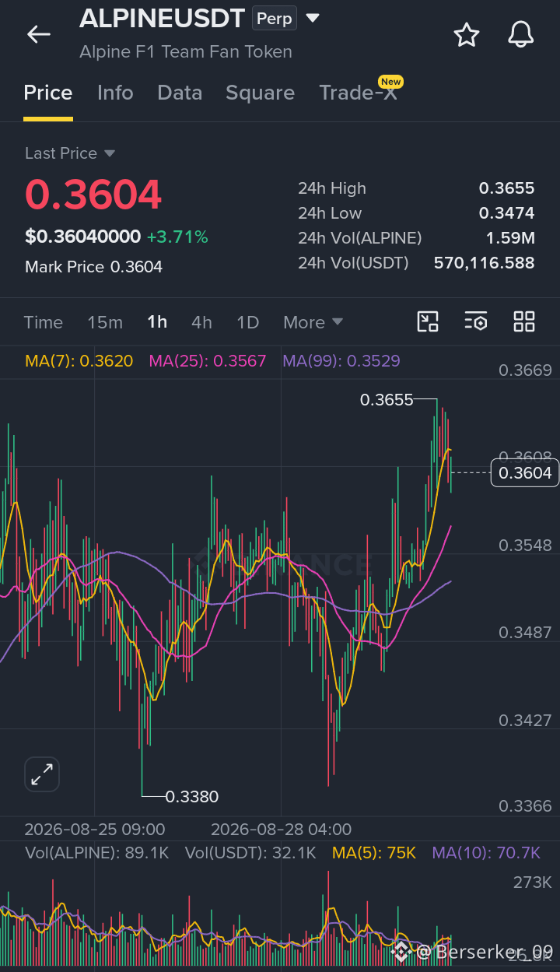This screenshot has width=560, height=972.
Task: Tap the volume MA(10): 70.7K label
Action: click(x=486, y=853)
